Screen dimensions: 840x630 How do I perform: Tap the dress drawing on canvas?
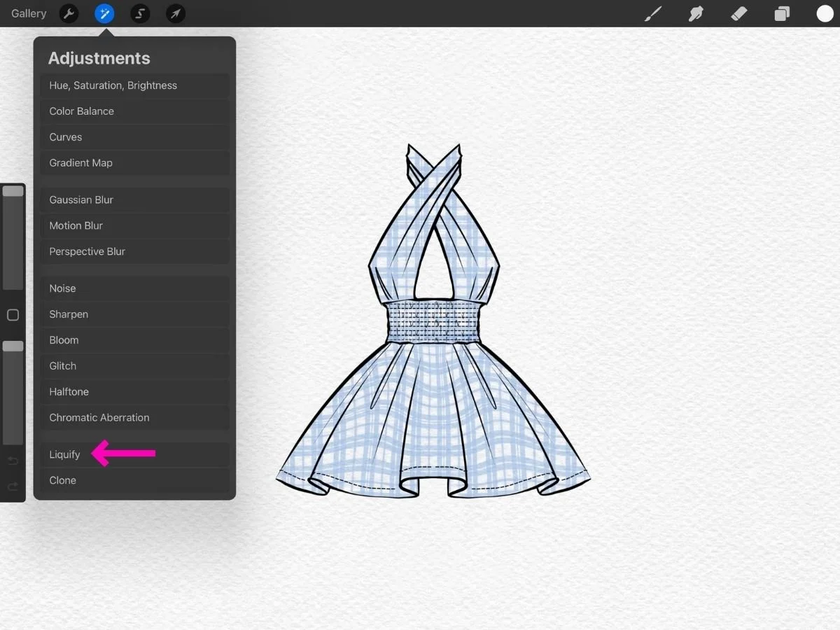433,321
